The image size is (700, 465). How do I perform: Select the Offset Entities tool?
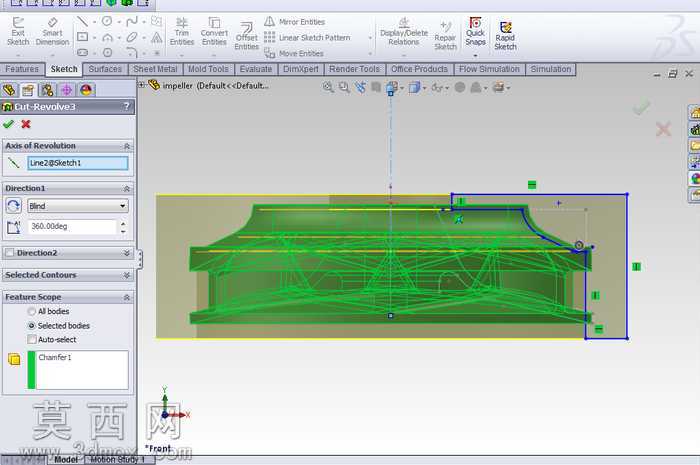tap(246, 36)
